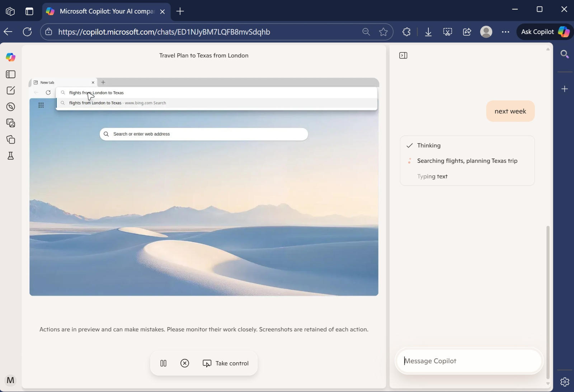Open the Discover compass icon
Screen dimensions: 574x392
(11, 107)
